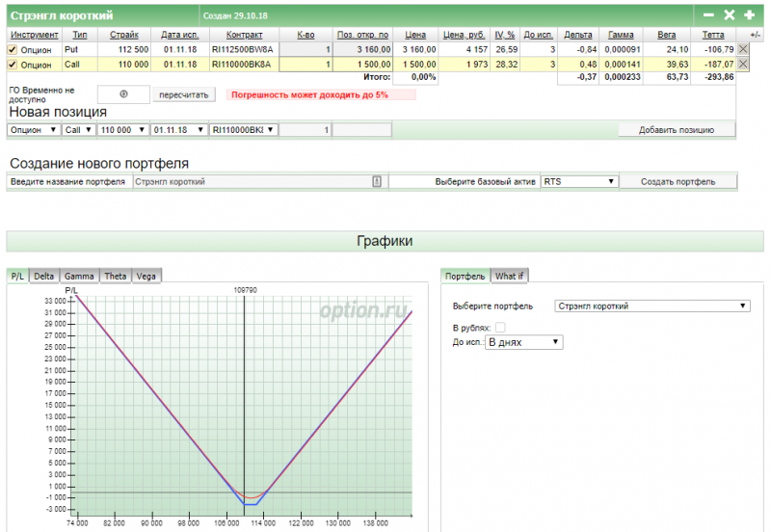Open expiration date dropdown 01.11.18
This screenshot has width=771, height=532.
(x=178, y=130)
